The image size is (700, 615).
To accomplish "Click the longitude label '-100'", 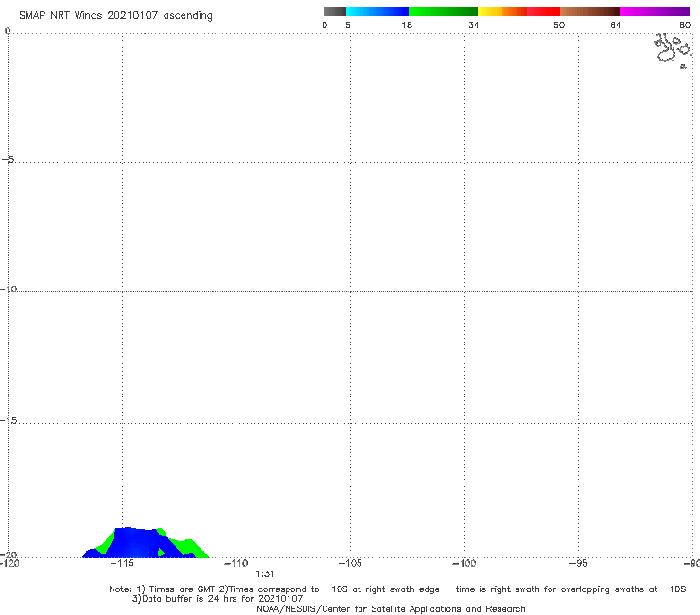I will [x=464, y=563].
